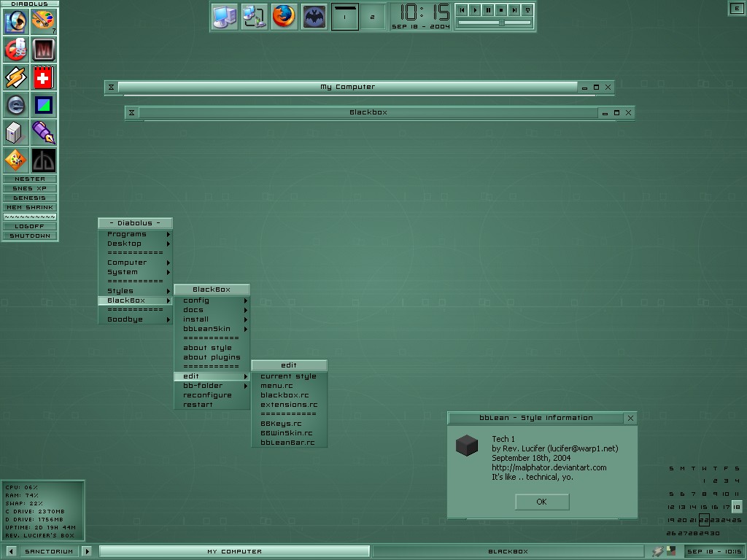The image size is (747, 560).
Task: Open the deviantART logo icon
Action: (43, 160)
